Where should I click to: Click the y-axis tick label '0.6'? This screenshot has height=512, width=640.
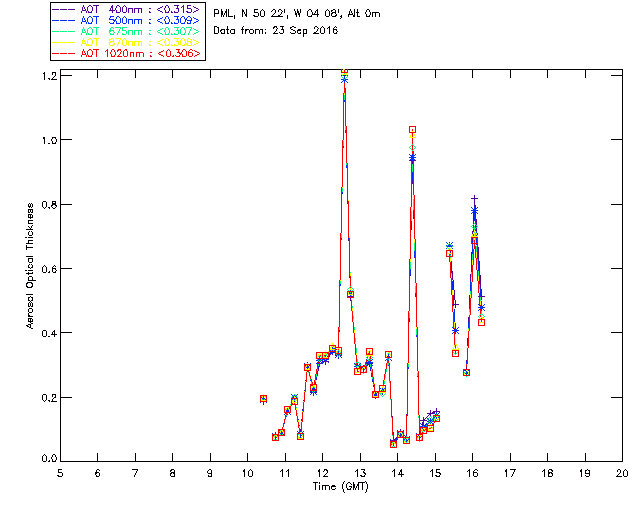(49, 269)
